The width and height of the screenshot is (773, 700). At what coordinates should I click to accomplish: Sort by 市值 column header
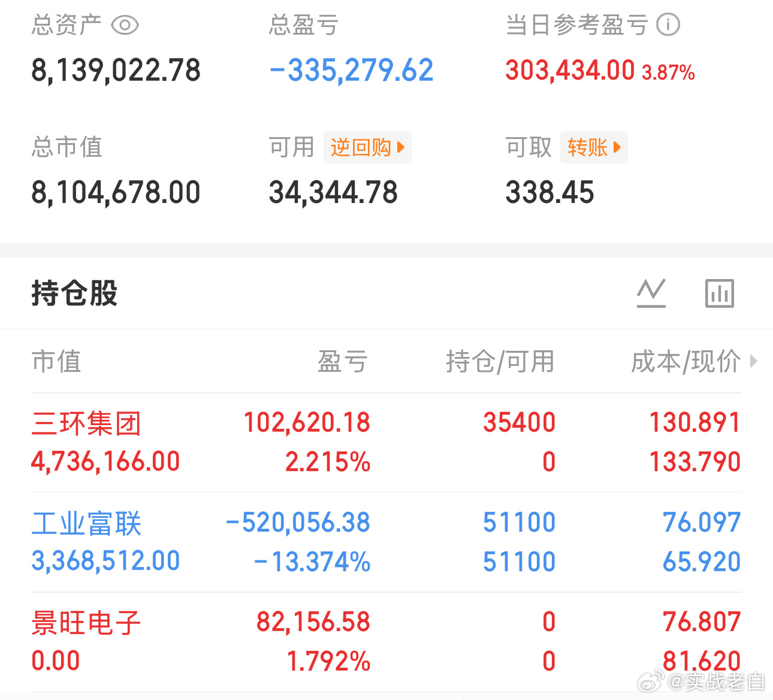click(x=56, y=361)
